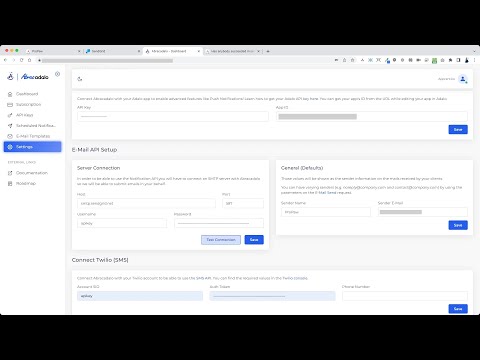Go to Subscription page
Viewport: 480px width, 360px height.
(32, 105)
